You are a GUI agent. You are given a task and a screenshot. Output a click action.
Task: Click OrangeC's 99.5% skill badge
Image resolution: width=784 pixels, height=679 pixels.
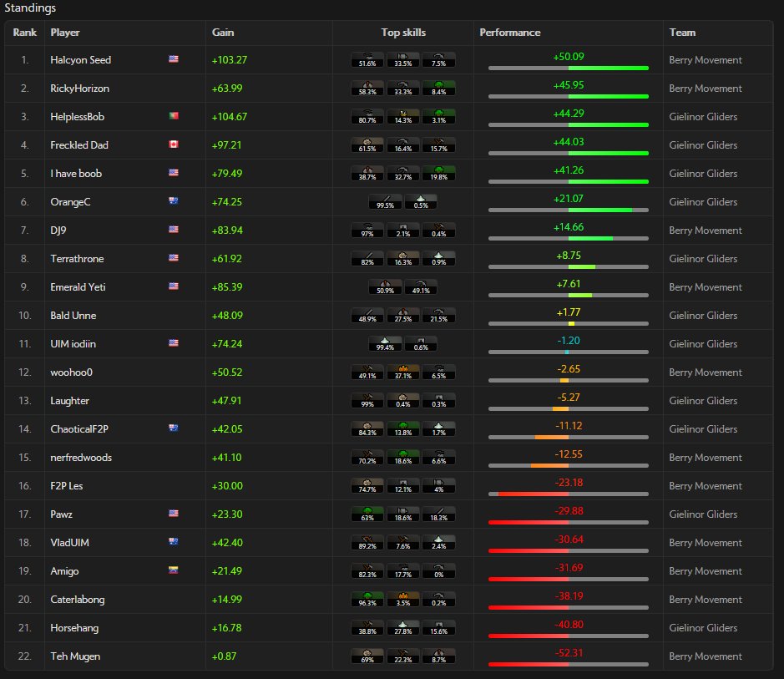383,201
